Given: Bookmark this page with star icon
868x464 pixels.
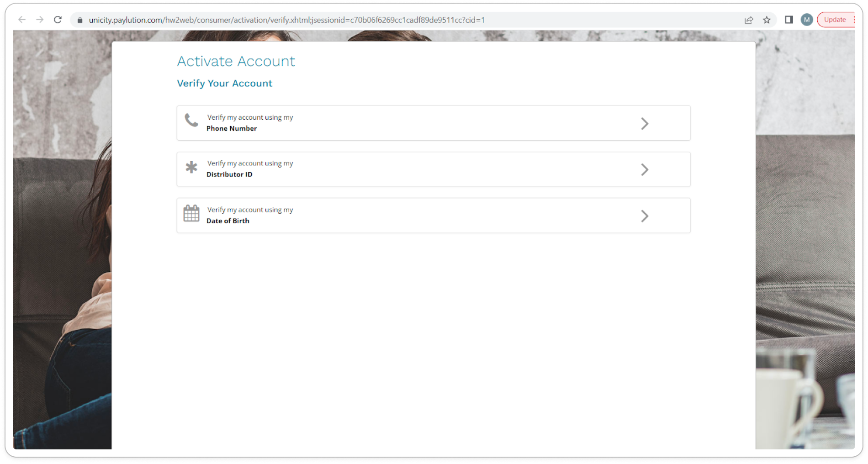Looking at the screenshot, I should [767, 20].
